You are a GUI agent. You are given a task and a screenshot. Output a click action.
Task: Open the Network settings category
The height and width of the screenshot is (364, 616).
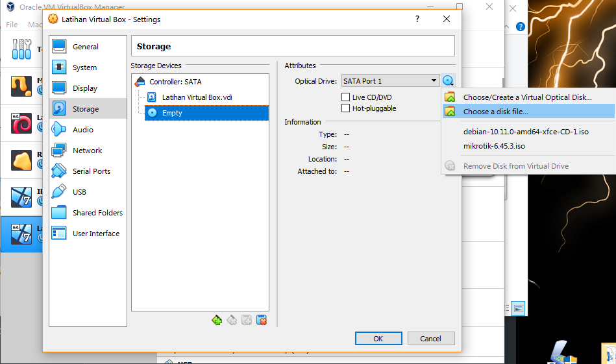coord(87,151)
